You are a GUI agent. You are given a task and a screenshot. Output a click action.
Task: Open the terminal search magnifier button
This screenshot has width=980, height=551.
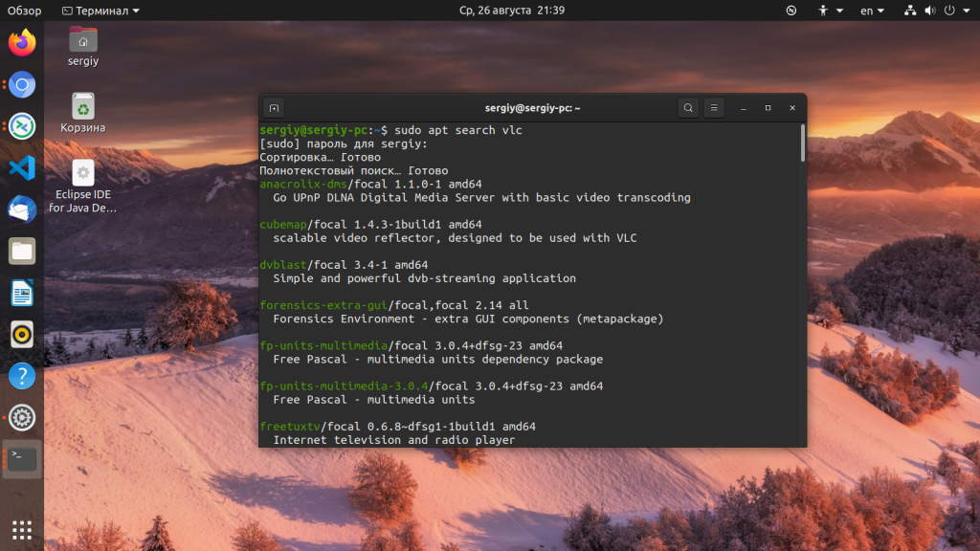point(688,108)
